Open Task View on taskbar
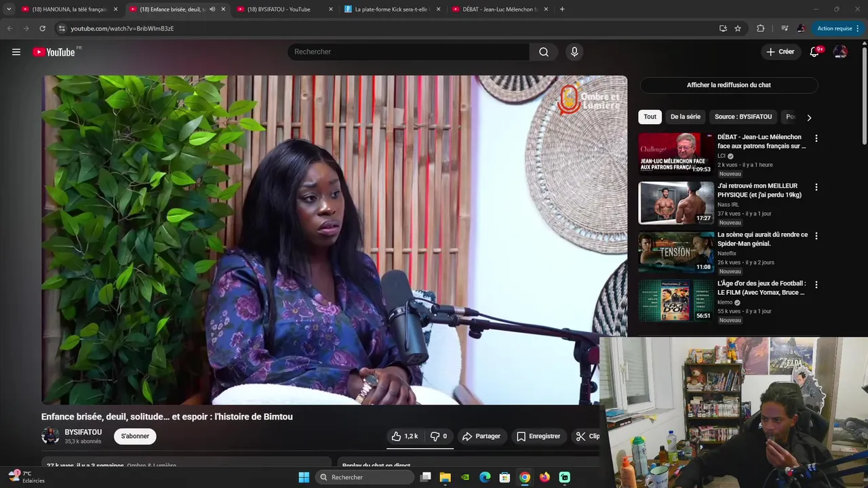 425,477
